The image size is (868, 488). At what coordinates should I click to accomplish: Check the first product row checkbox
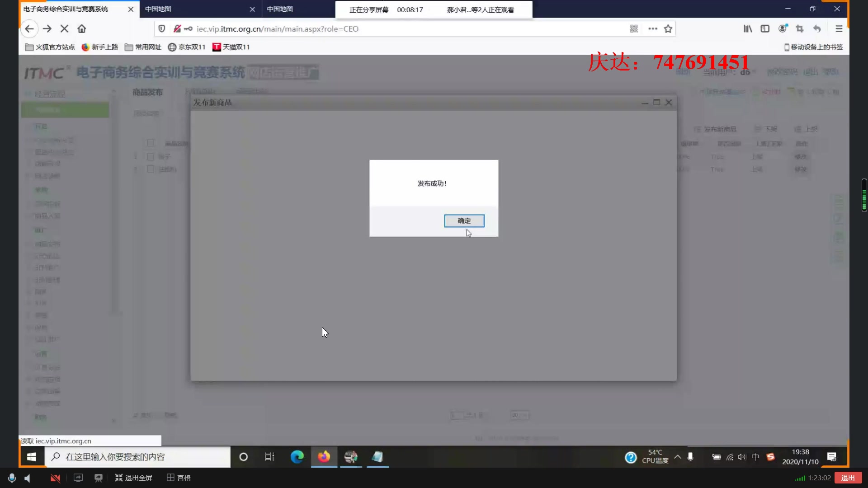(x=151, y=157)
